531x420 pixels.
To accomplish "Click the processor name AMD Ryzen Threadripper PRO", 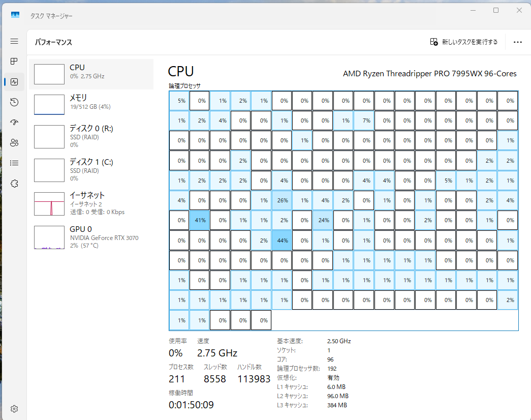I will [429, 74].
